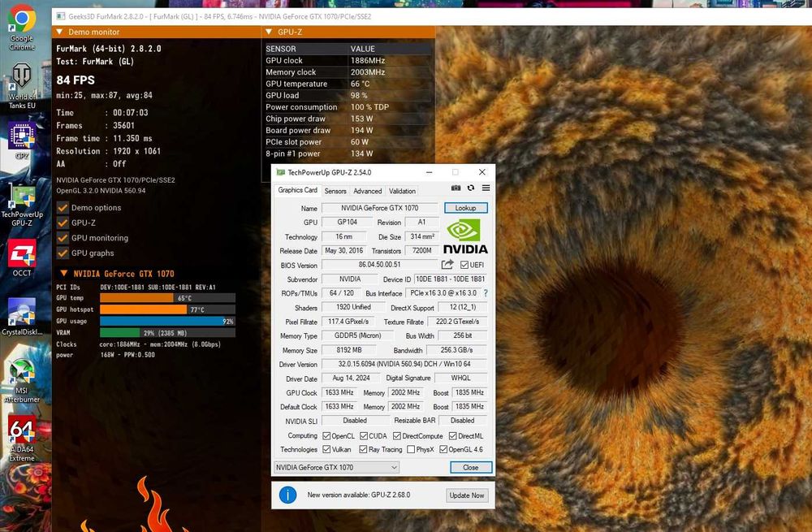
Task: Launch OCCT desktop icon
Action: tap(22, 258)
